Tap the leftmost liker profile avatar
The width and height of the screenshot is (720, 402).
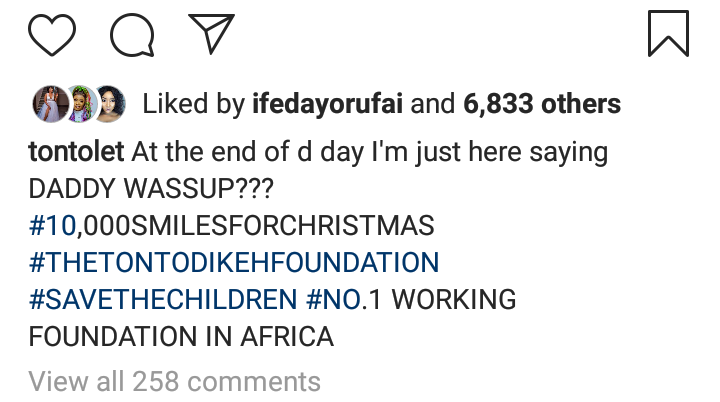coord(46,102)
